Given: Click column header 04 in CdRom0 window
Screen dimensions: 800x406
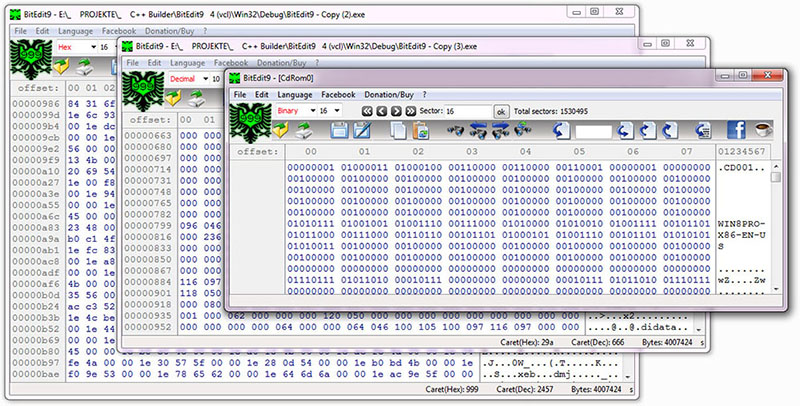Looking at the screenshot, I should click(x=526, y=151).
